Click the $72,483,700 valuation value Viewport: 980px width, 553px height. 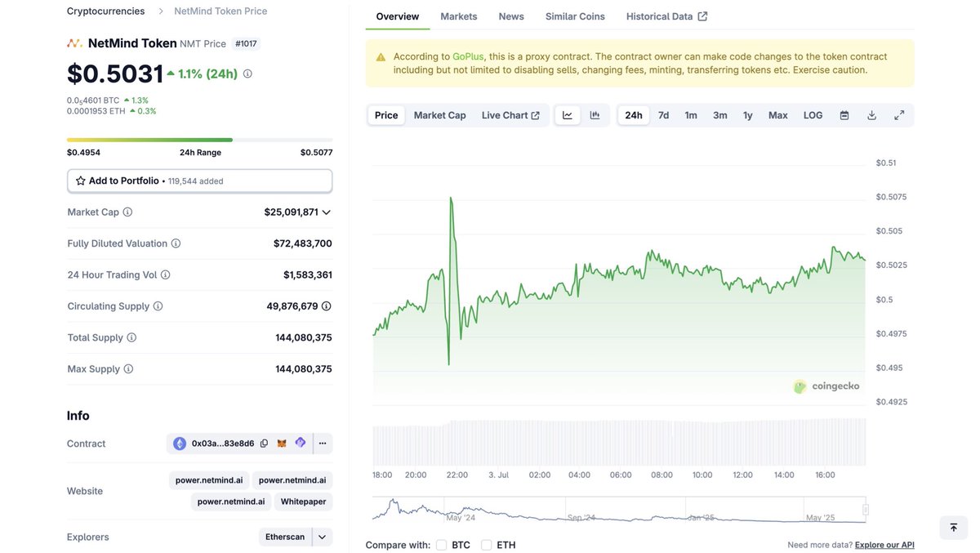pos(303,243)
